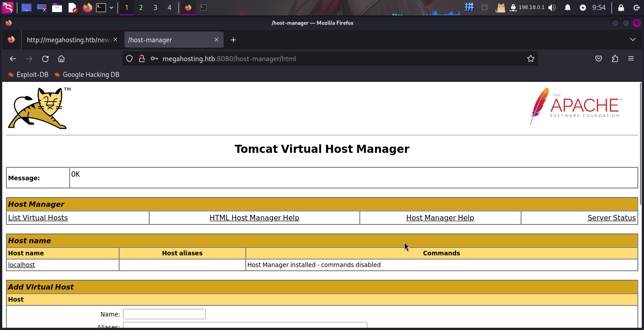Open the HTML Host Manager Help link
The height and width of the screenshot is (330, 644).
click(x=254, y=218)
